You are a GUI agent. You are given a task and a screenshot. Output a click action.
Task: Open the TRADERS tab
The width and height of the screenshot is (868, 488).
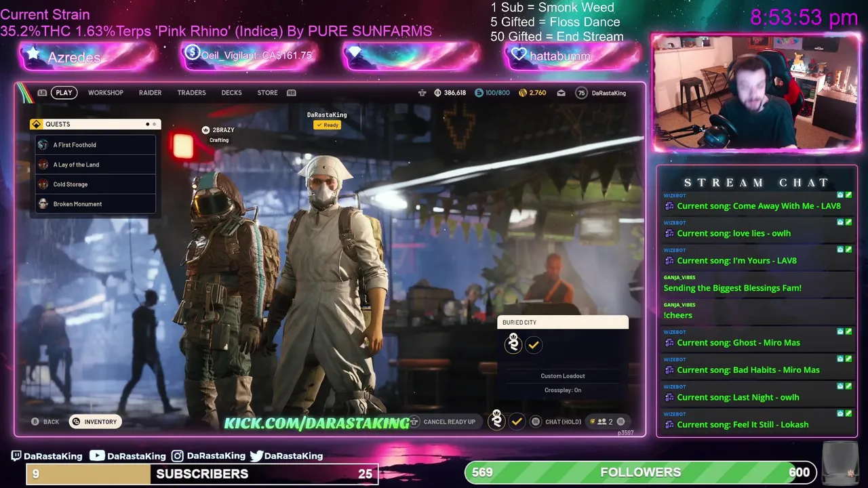tap(191, 93)
